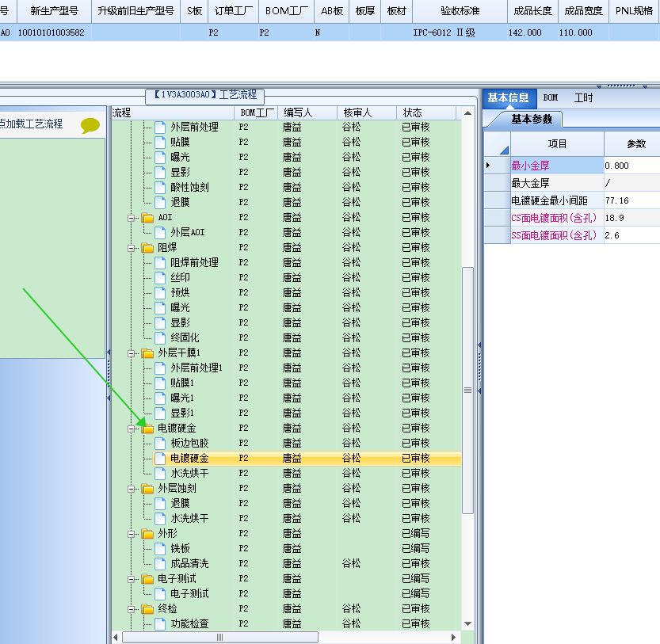
Task: Collapse the 外层蚀刻 tree node
Action: click(x=132, y=489)
